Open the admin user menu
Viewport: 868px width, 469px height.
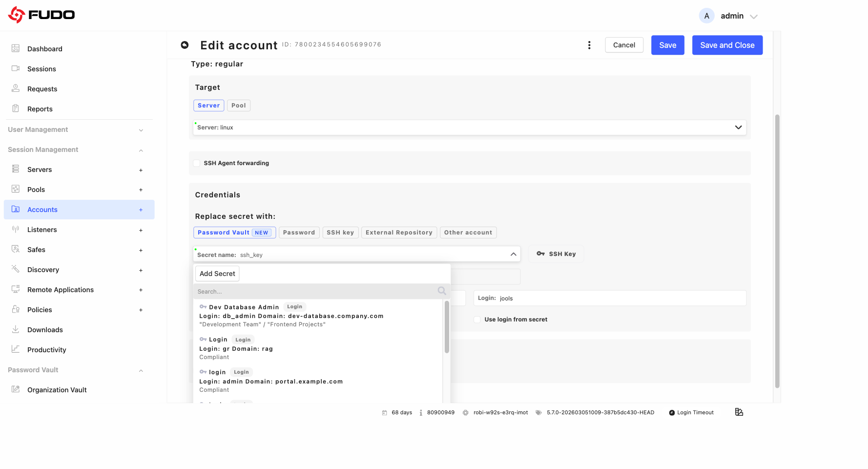click(x=728, y=16)
